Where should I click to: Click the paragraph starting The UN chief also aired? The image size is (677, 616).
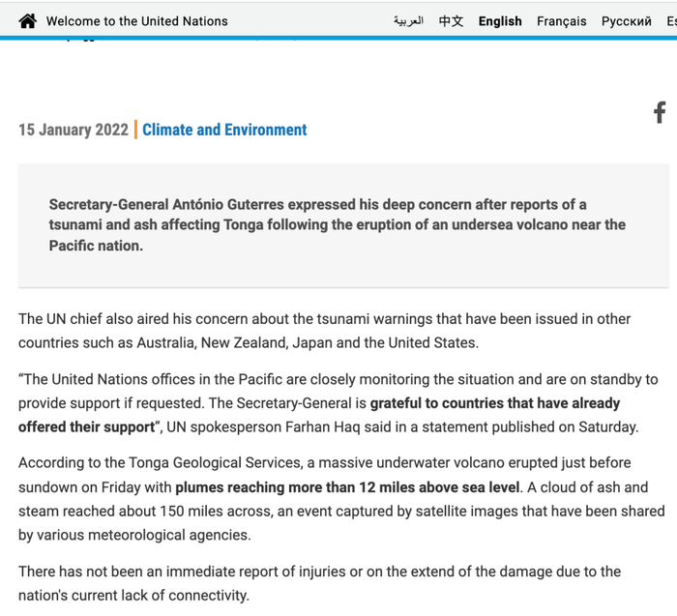324,331
